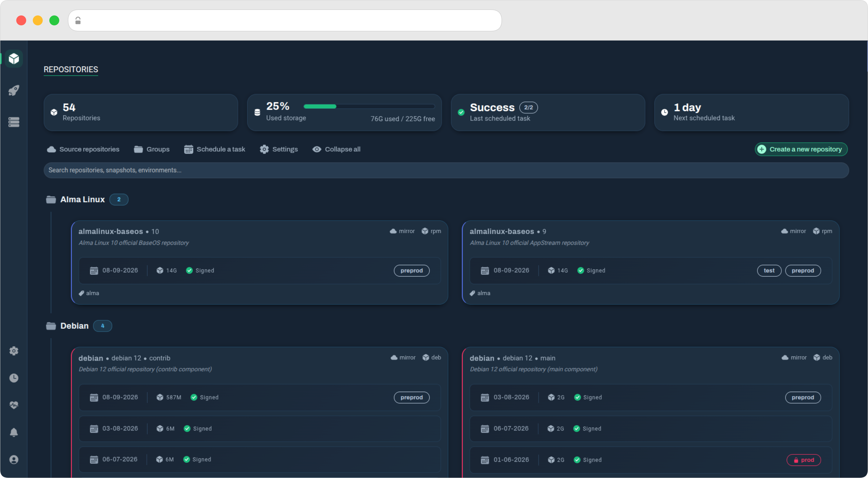
Task: Click 'Alma Linux 10 official AppStream repository' description
Action: point(529,243)
